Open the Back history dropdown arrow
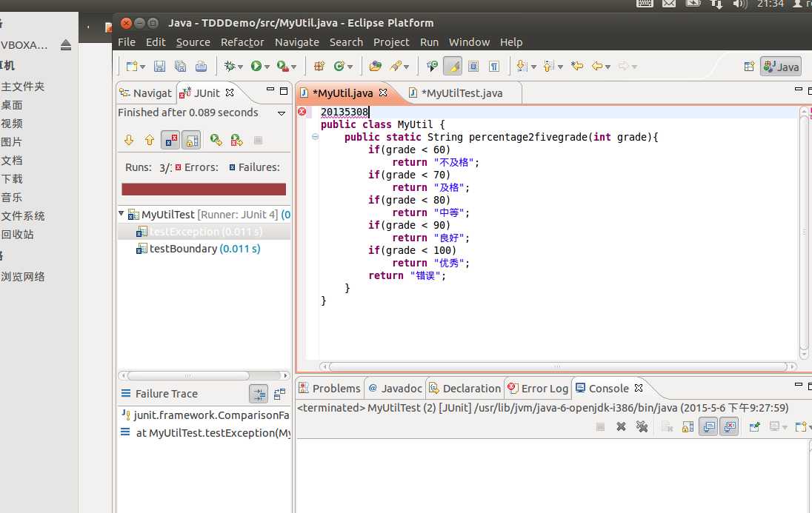Viewport: 812px width, 513px height. [x=608, y=67]
